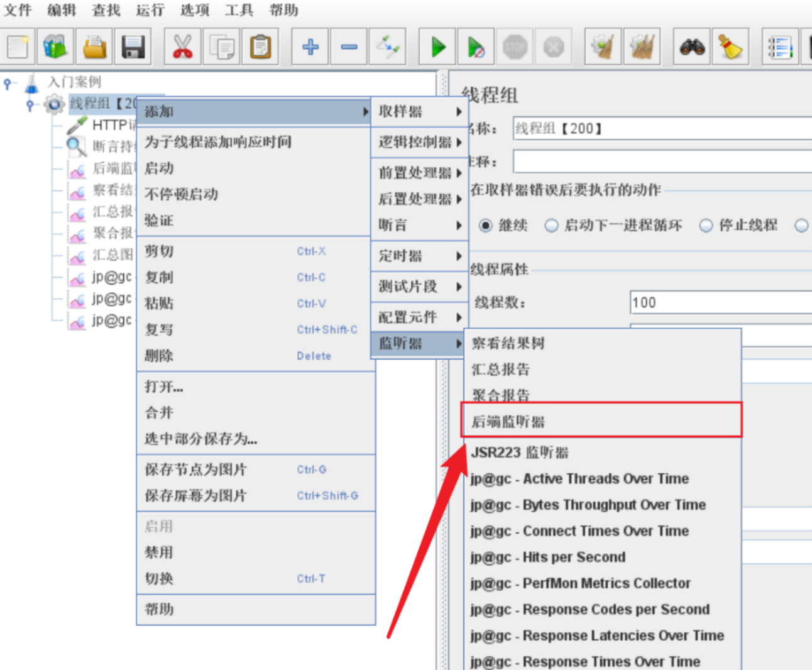Image resolution: width=812 pixels, height=670 pixels.
Task: Click the thread group name input field
Action: tap(662, 128)
